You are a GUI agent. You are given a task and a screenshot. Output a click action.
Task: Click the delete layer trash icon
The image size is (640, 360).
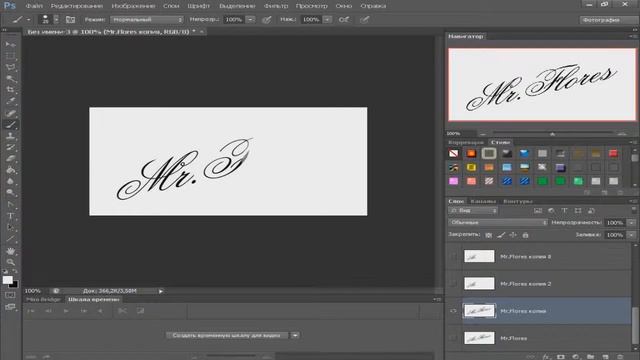click(620, 357)
